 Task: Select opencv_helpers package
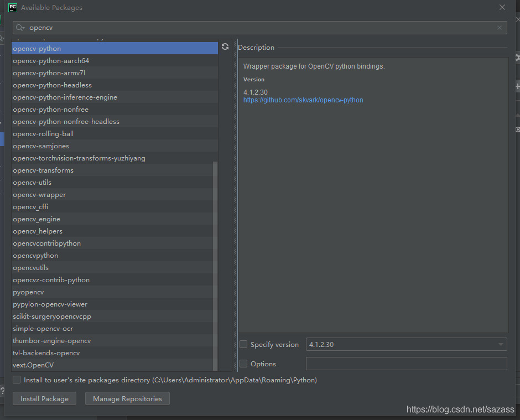[112, 231]
